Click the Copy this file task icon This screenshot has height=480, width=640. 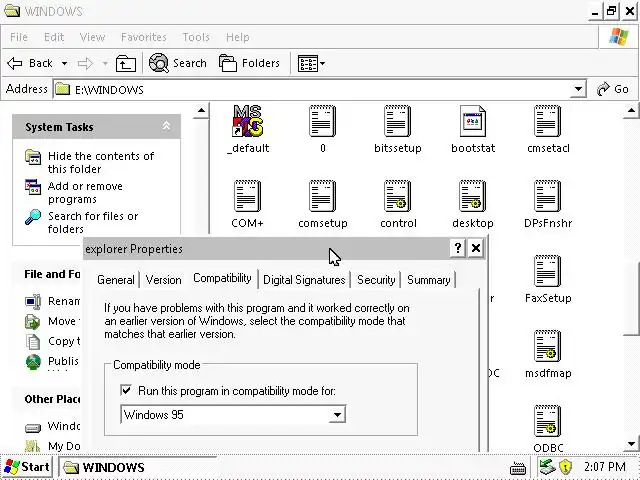tap(33, 341)
